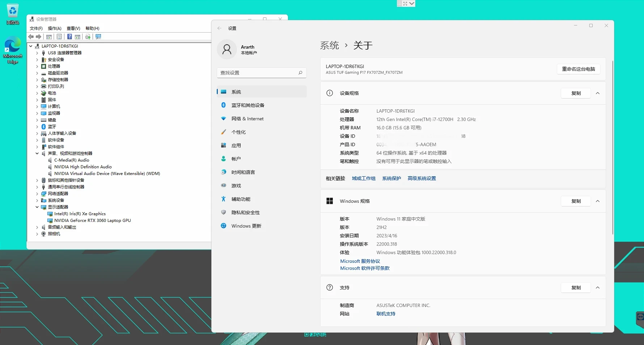This screenshot has width=644, height=345.
Task: Open the 帮助(H) menu
Action: pyautogui.click(x=92, y=28)
